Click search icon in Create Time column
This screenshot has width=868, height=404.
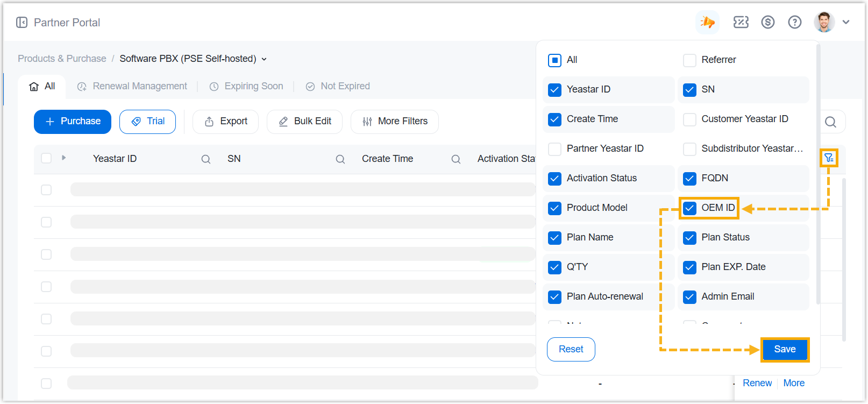tap(456, 159)
